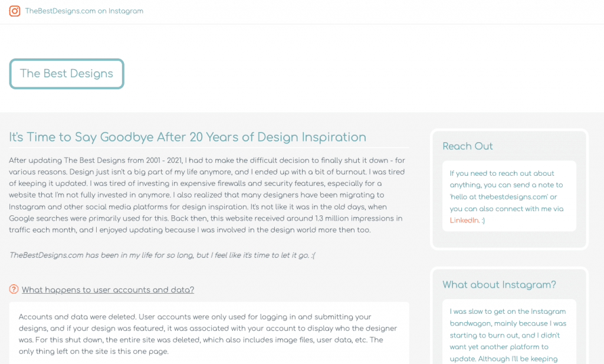Open the TheBestDesigns.com on Instagram link
The height and width of the screenshot is (364, 604).
(84, 11)
